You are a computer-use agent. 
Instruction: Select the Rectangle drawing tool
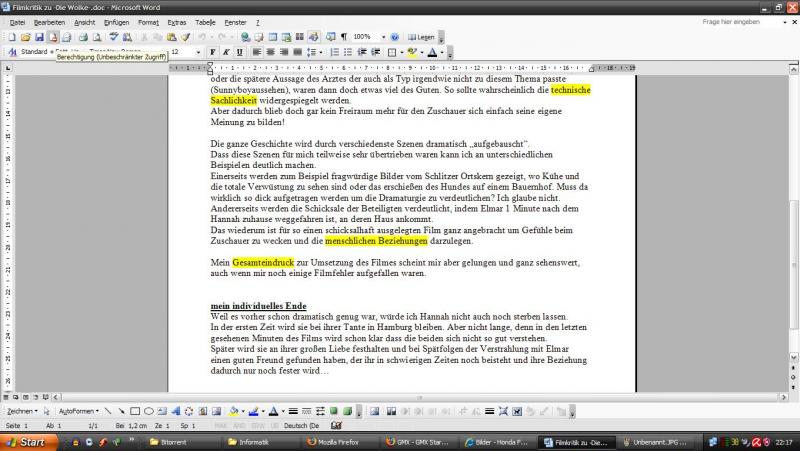click(x=135, y=411)
